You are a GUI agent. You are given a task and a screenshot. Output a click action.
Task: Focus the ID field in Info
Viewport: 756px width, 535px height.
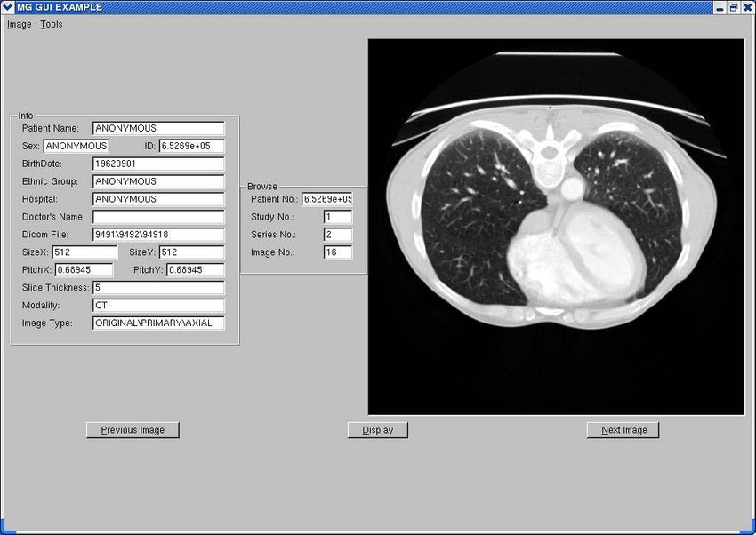coord(191,146)
